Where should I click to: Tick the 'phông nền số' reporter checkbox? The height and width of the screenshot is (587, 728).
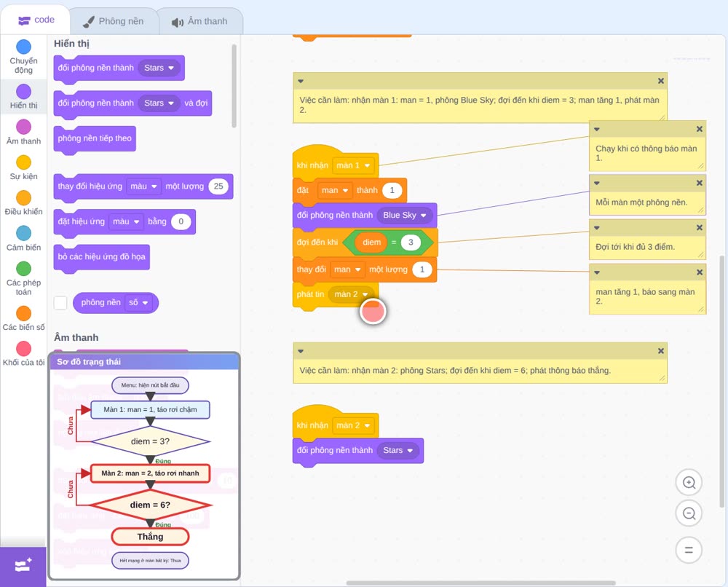point(61,303)
